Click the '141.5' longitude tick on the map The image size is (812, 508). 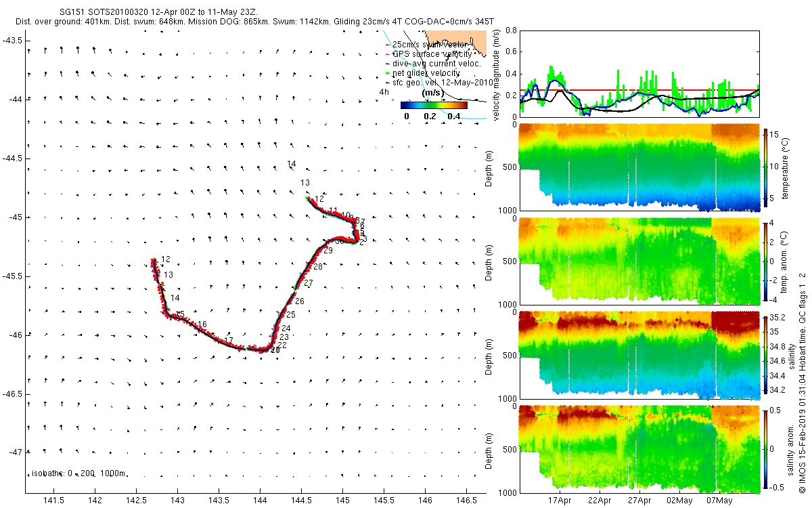(53, 500)
